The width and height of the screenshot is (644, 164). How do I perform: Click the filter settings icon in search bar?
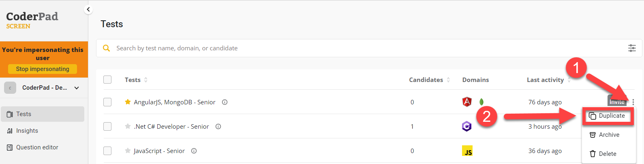pos(631,48)
